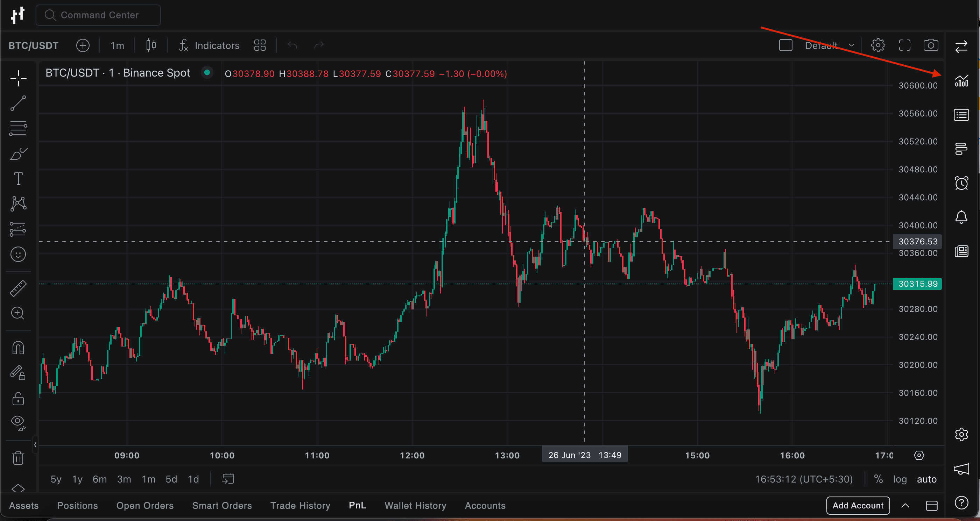Toggle the log price scale
The image size is (980, 521).
click(x=900, y=479)
